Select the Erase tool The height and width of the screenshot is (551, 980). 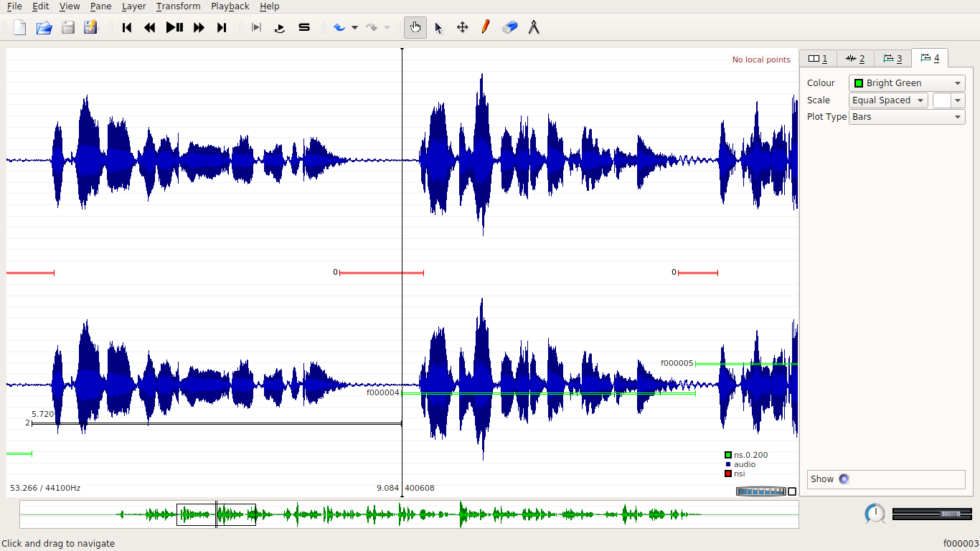(x=510, y=27)
